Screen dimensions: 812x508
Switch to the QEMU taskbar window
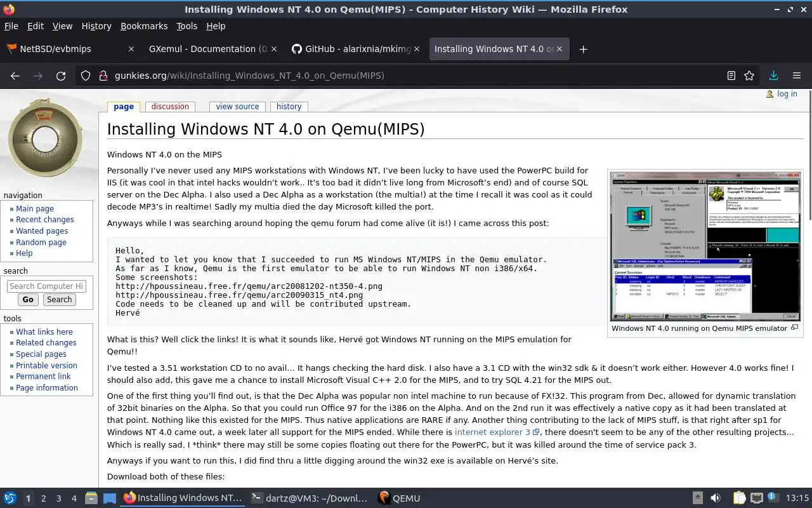(x=399, y=498)
